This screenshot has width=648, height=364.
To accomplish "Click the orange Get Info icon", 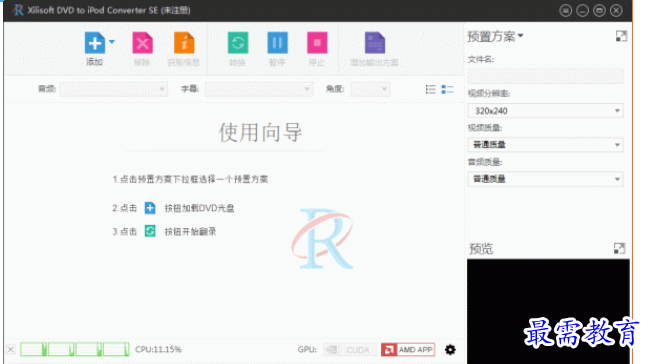I will [x=184, y=43].
